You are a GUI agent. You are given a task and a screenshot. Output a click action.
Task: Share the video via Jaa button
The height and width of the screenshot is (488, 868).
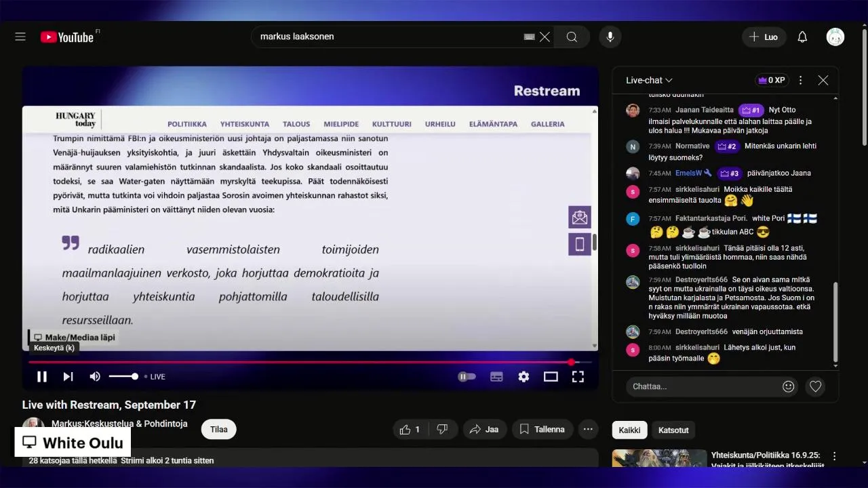pyautogui.click(x=484, y=429)
